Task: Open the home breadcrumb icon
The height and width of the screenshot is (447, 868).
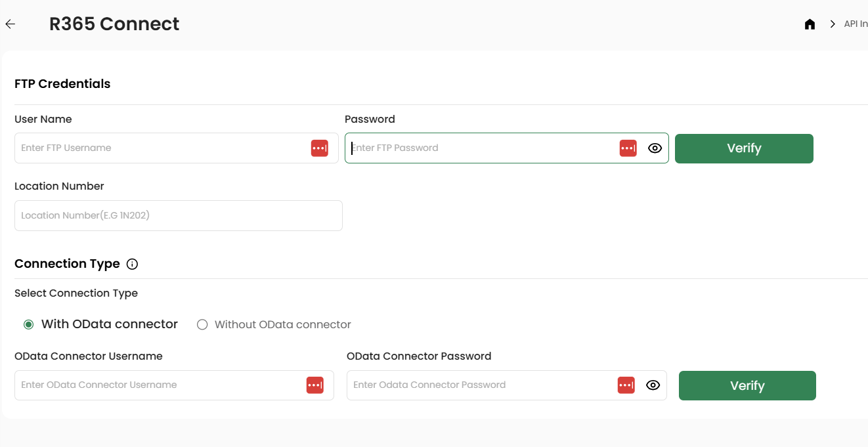Action: point(810,24)
